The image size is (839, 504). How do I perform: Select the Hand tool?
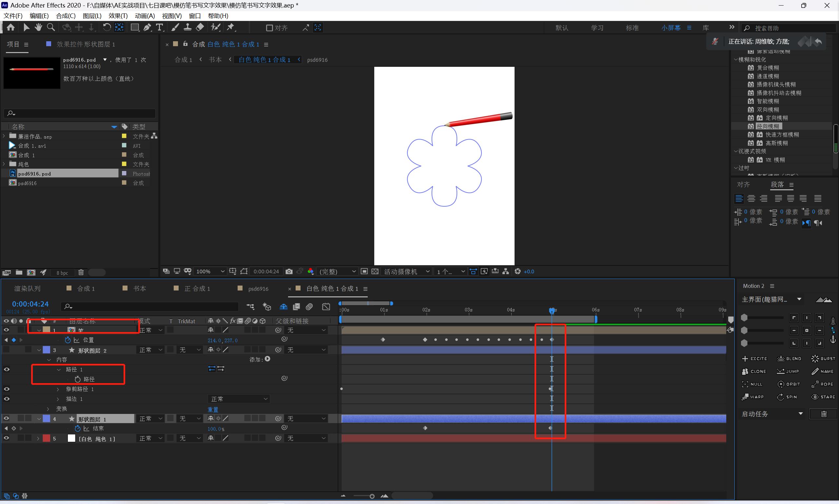[38, 28]
